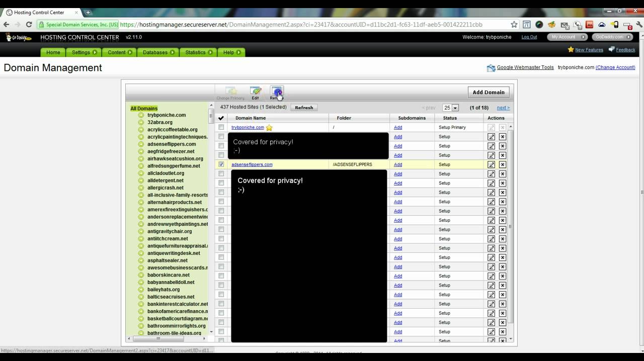Go back with the browser back arrow

click(x=7, y=24)
